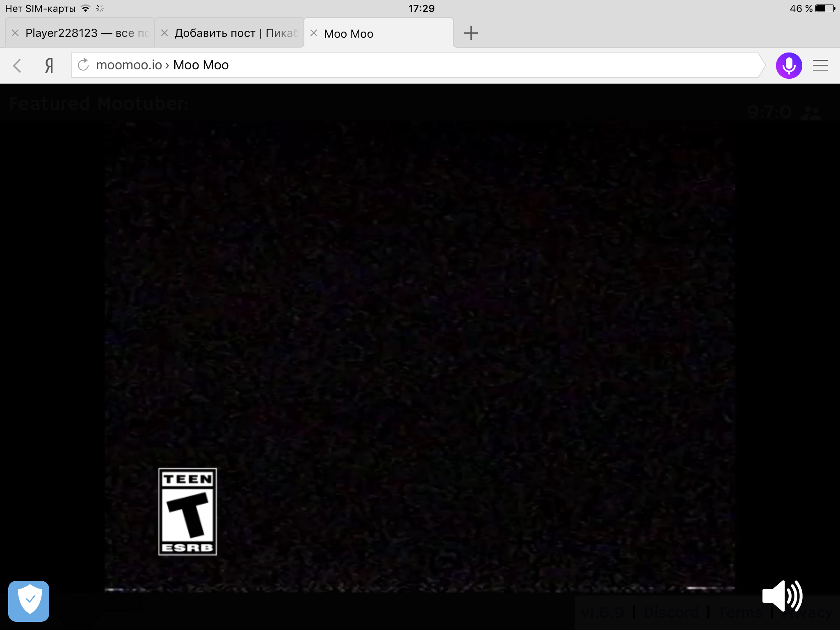Screen dimensions: 840x630
Task: Close the Добавить пост tab
Action: pos(164,33)
